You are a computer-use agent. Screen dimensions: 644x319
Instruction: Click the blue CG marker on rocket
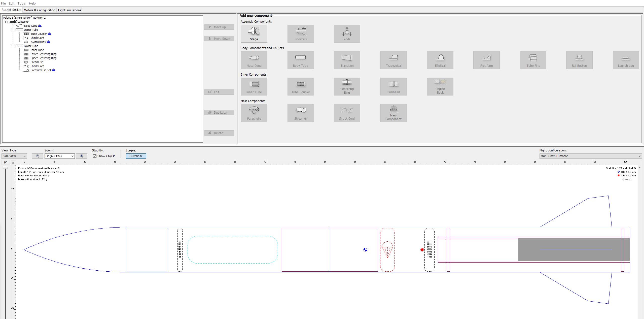click(365, 250)
